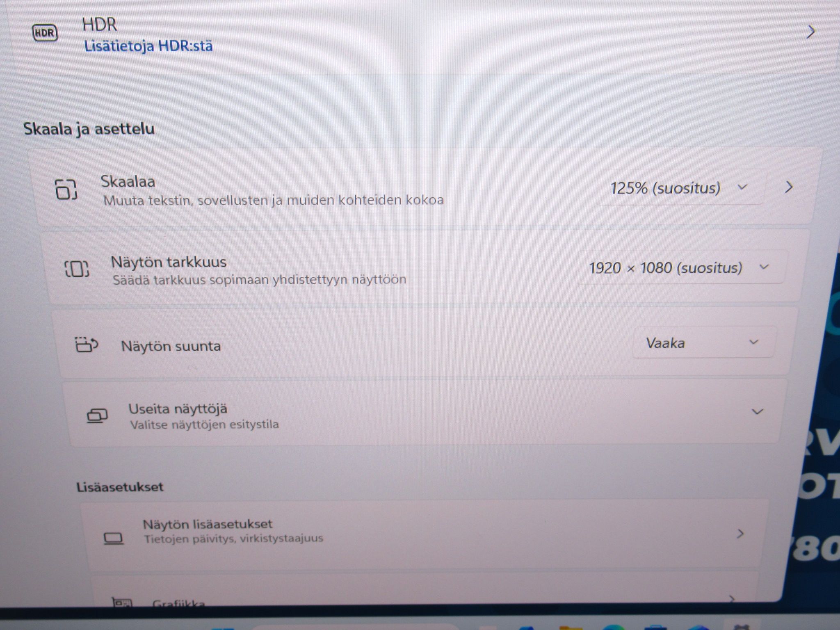Open Skaalaa details with right chevron
Image resolution: width=840 pixels, height=630 pixels.
789,187
